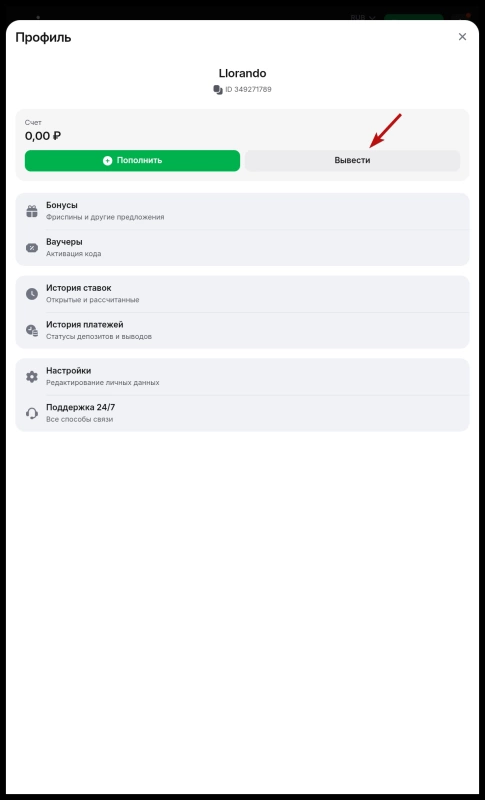Click the clock icon for История ставок
Screen dimensions: 485x800
click(x=32, y=294)
